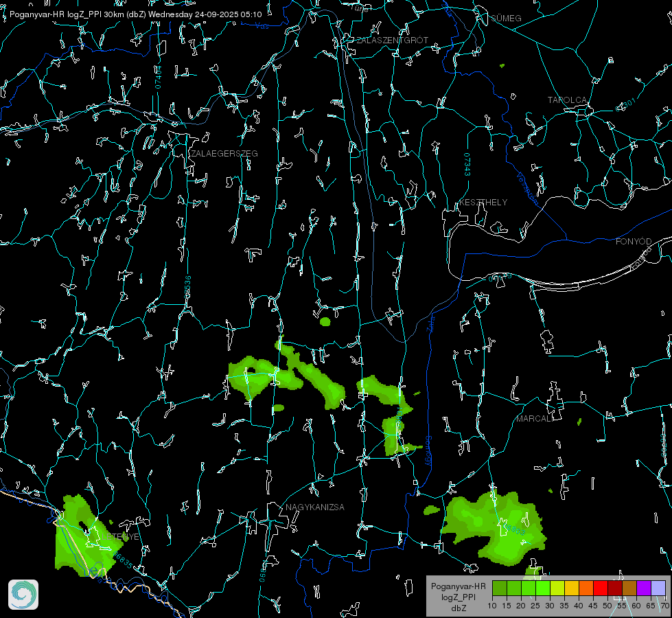Click the ZALAEGERSZEG city label
Image resolution: width=672 pixels, height=618 pixels.
pos(224,154)
